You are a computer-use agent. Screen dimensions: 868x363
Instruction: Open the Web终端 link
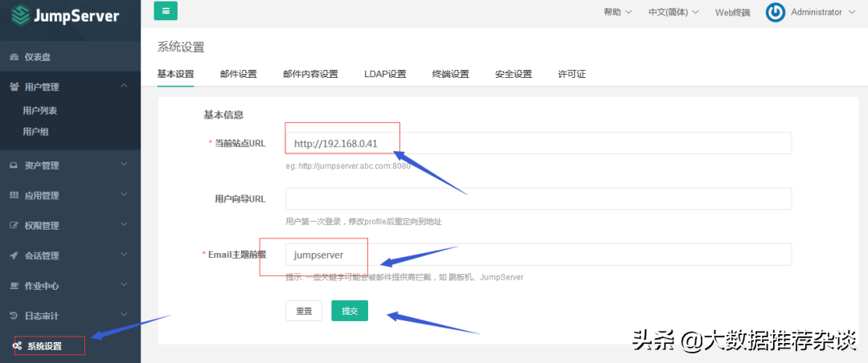tap(732, 12)
